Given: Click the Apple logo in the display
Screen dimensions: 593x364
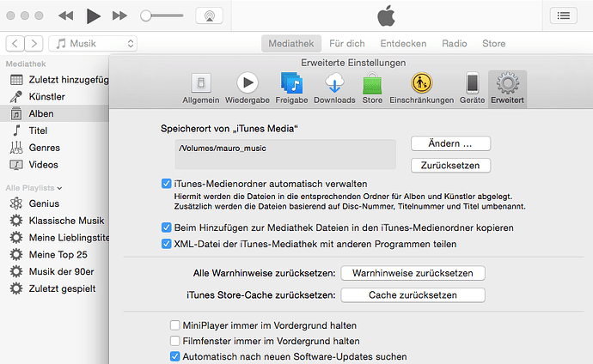Looking at the screenshot, I should tap(386, 15).
